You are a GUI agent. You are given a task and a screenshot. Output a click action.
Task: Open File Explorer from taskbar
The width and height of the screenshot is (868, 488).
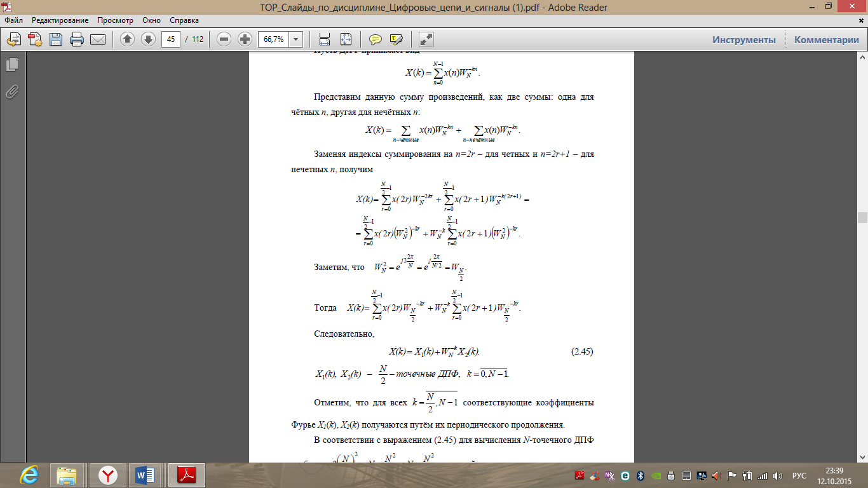67,475
